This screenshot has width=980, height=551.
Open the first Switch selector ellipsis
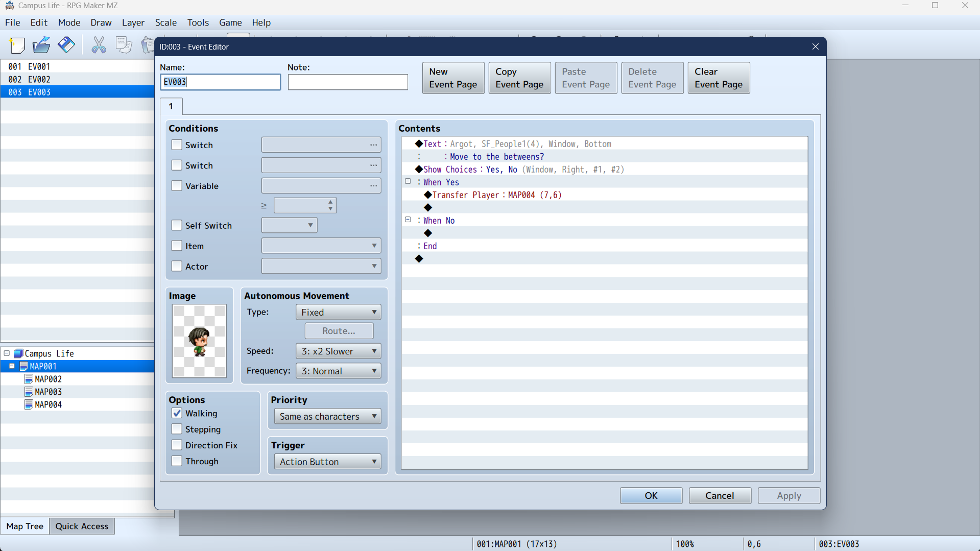pyautogui.click(x=374, y=145)
